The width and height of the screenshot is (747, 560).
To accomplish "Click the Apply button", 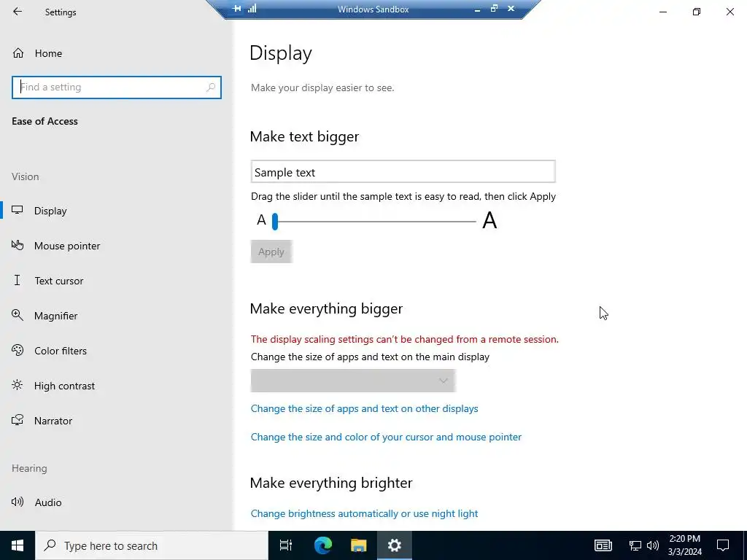I will [x=271, y=252].
